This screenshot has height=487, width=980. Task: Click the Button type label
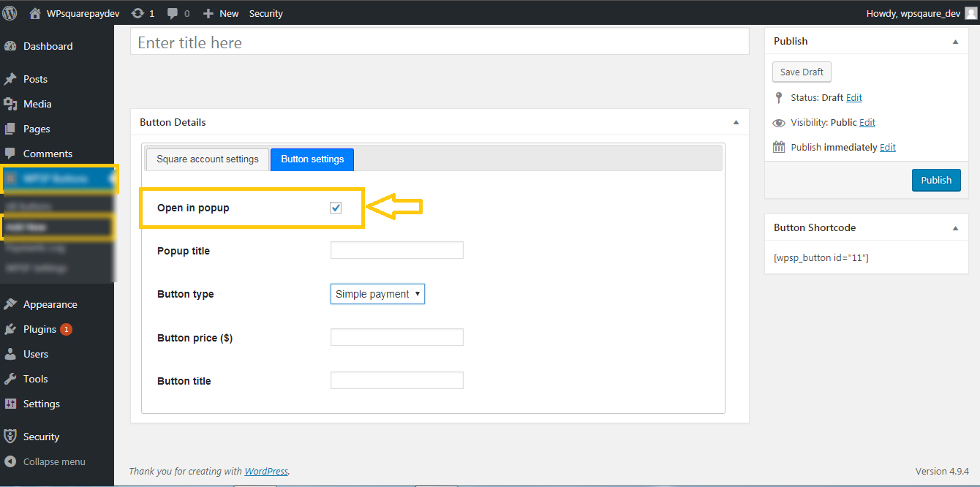coord(186,294)
